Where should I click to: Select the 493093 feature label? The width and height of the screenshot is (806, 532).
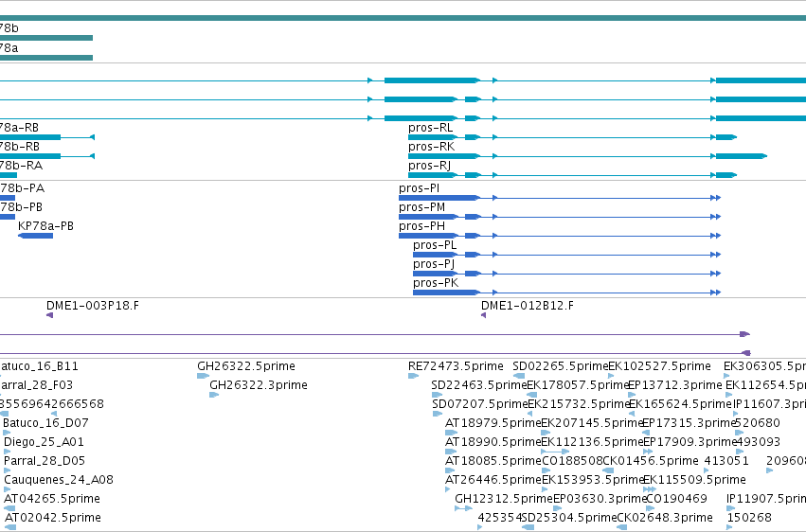tap(759, 442)
